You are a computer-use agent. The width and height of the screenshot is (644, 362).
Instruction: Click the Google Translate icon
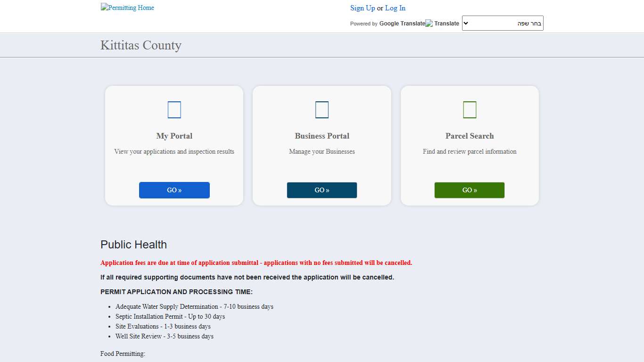coord(428,23)
